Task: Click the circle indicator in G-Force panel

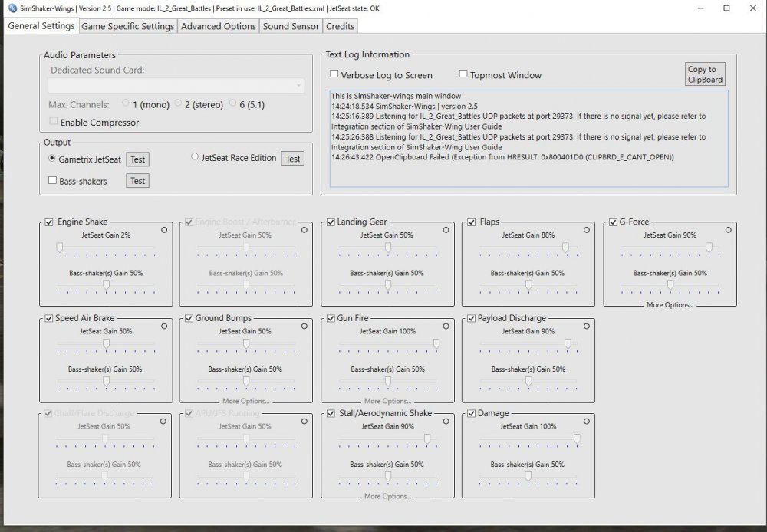Action: click(x=727, y=229)
